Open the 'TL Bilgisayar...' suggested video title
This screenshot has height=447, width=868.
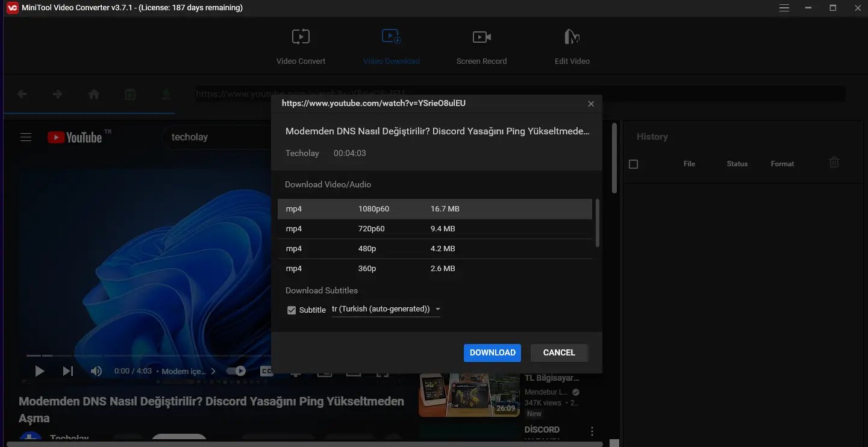tap(552, 378)
